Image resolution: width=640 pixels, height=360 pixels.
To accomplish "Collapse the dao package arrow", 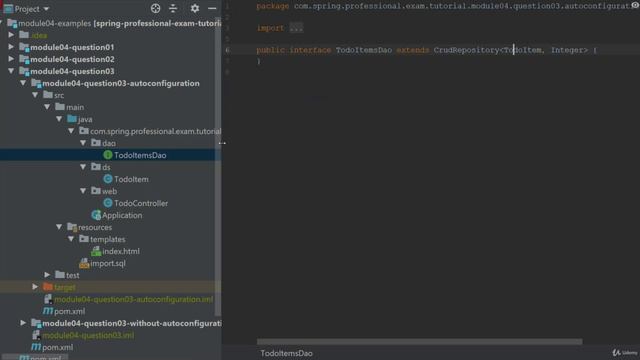I will [x=83, y=143].
